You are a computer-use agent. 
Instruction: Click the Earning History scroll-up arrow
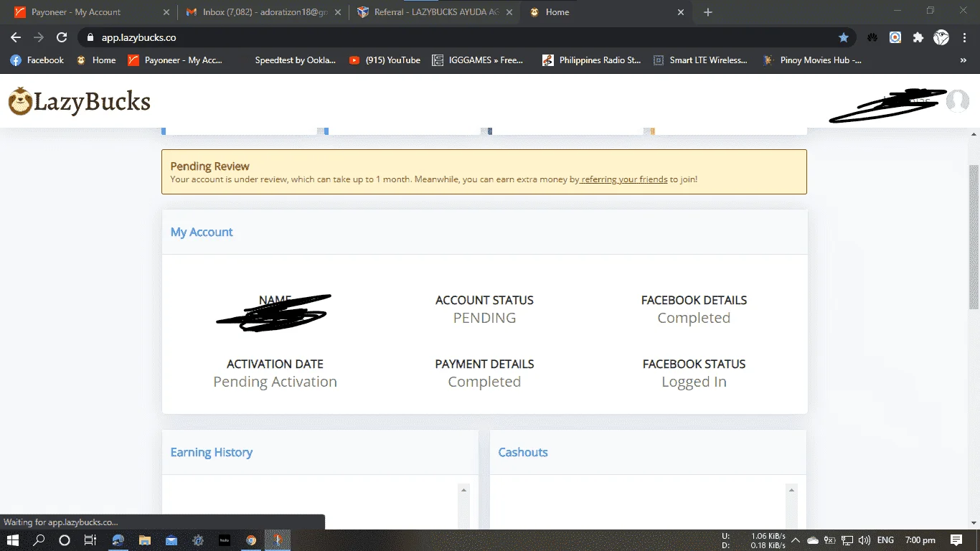463,489
